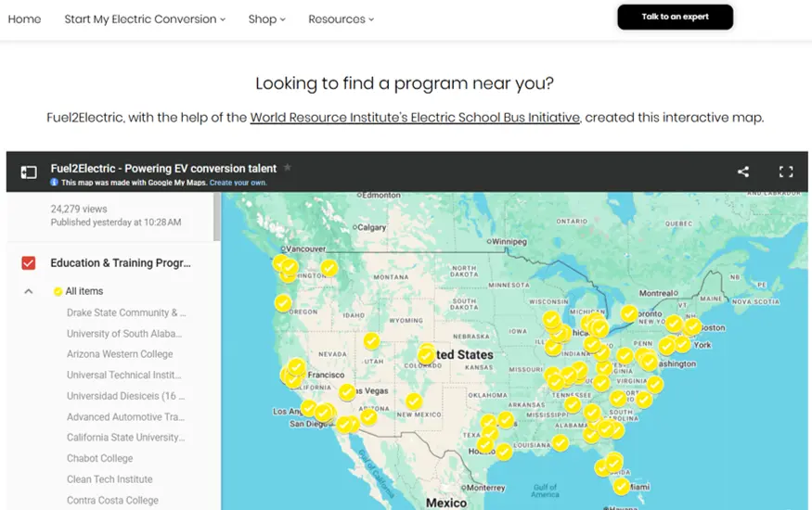The image size is (812, 510).
Task: Select Universidad Diesiceis list item
Action: pos(126,396)
